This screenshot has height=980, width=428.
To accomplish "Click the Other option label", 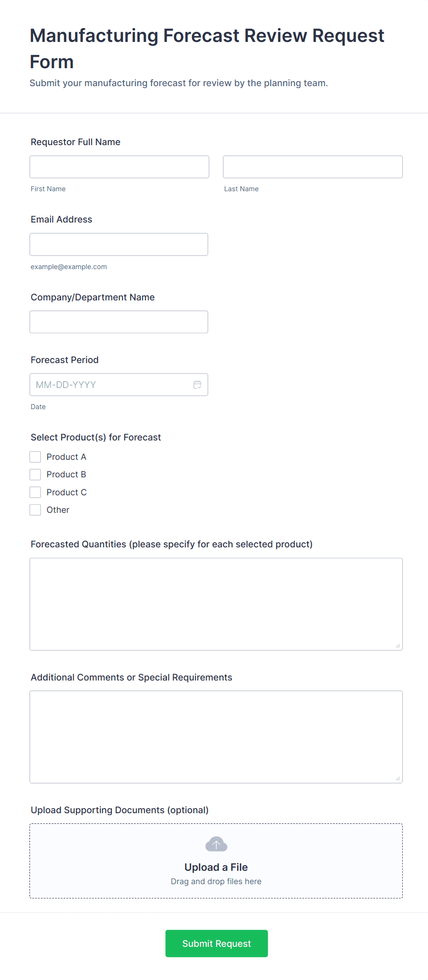I will tap(58, 510).
